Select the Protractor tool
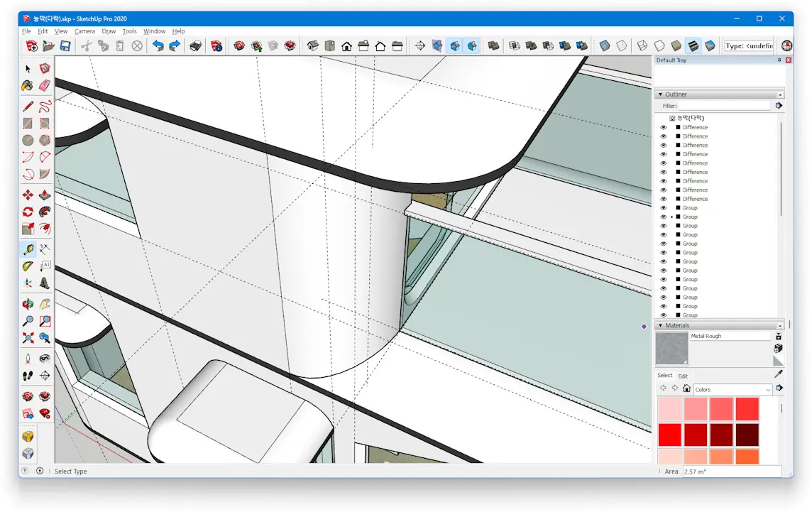This screenshot has width=812, height=512. pos(28,266)
